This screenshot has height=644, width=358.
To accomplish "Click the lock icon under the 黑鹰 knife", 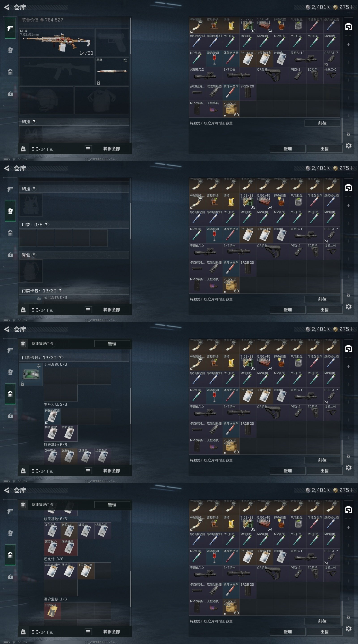I will click(99, 83).
